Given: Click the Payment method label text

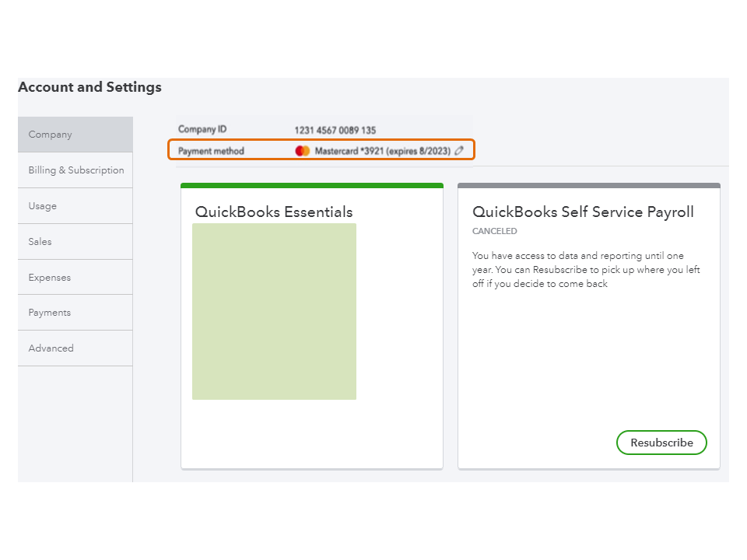Looking at the screenshot, I should [x=212, y=150].
